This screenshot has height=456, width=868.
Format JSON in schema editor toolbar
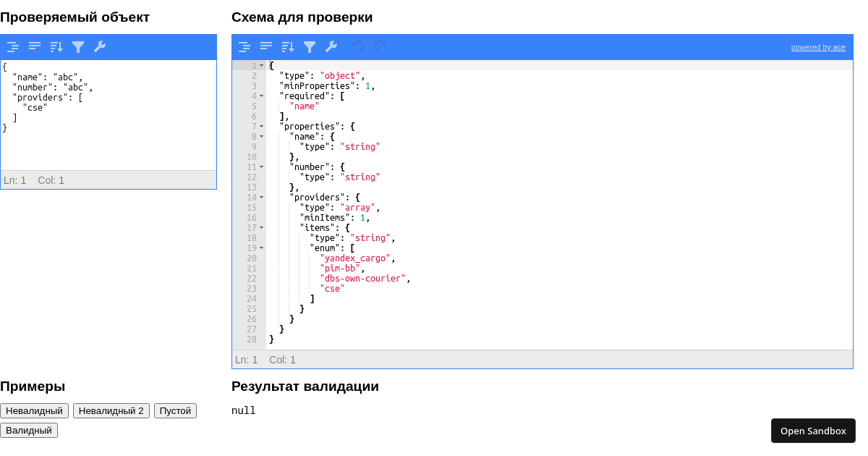click(244, 47)
